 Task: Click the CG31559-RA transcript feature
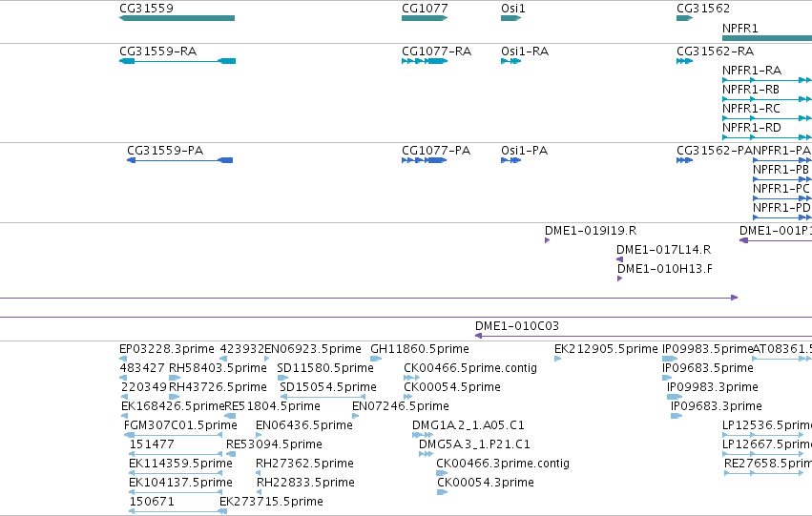pyautogui.click(x=177, y=61)
